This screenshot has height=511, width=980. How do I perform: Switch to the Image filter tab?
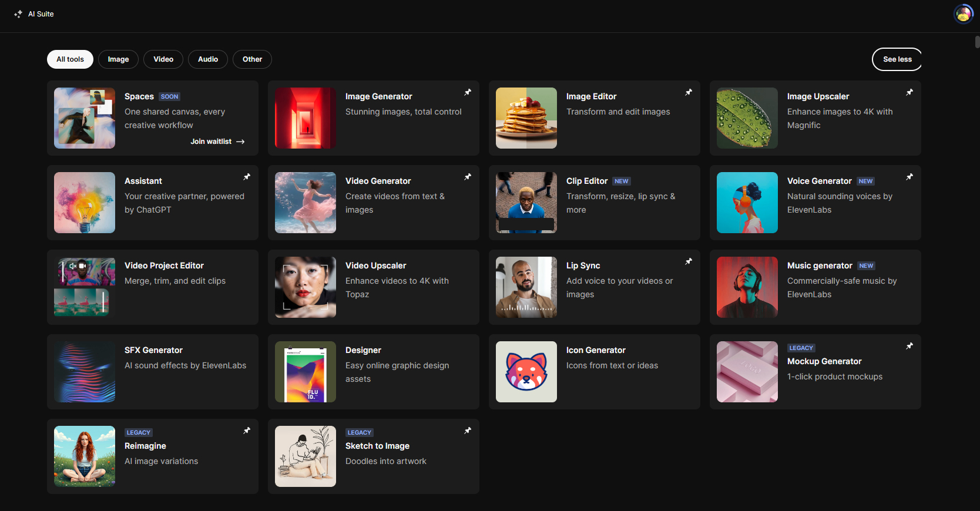pos(118,59)
